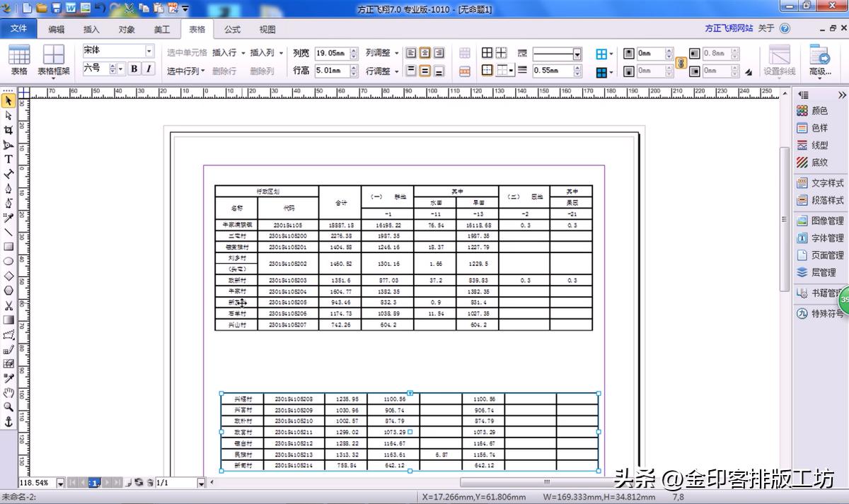
Task: Switch to the 公式 formula ribbon tab
Action: (233, 29)
